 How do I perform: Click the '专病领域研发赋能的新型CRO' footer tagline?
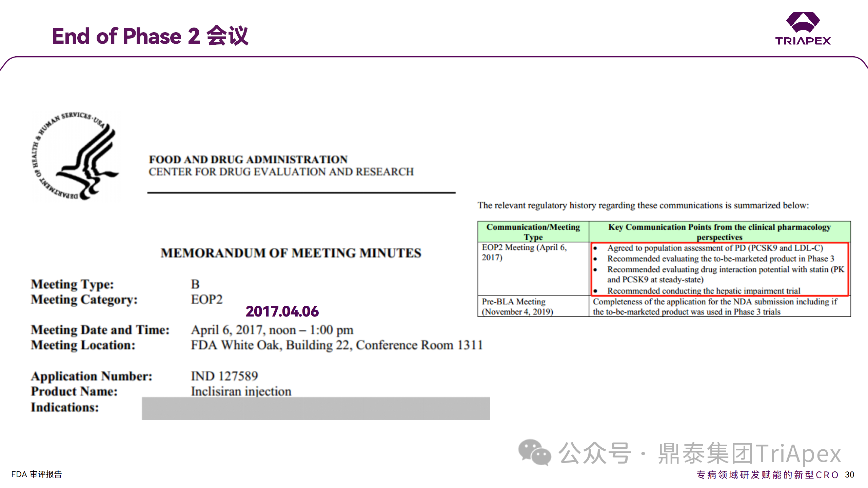pyautogui.click(x=767, y=474)
